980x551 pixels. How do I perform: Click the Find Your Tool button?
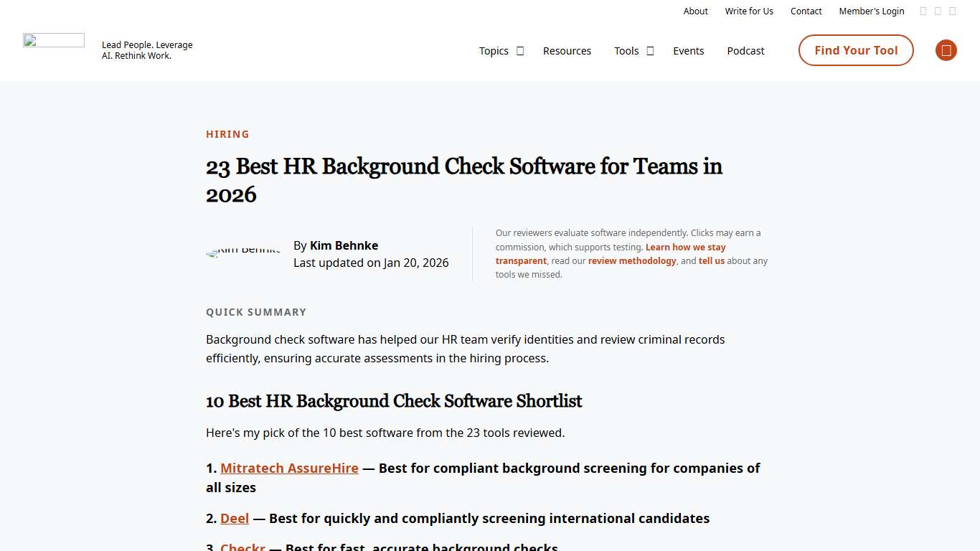click(x=855, y=50)
